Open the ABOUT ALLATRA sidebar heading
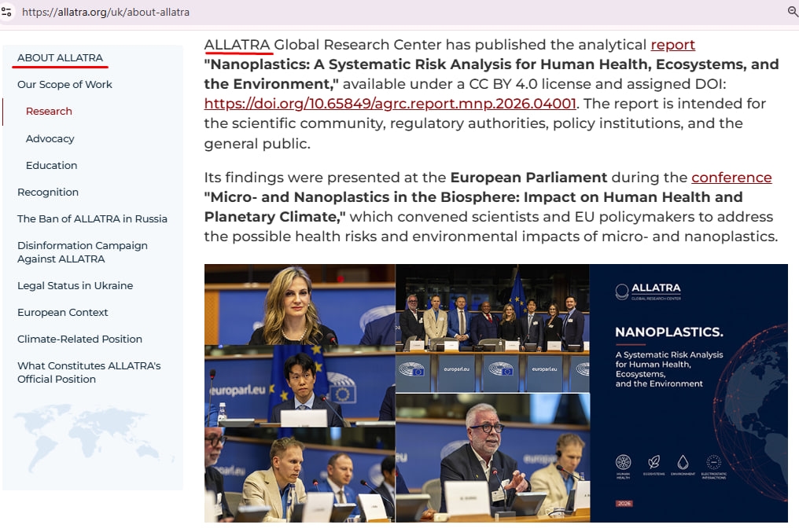The width and height of the screenshot is (799, 532). tap(60, 57)
